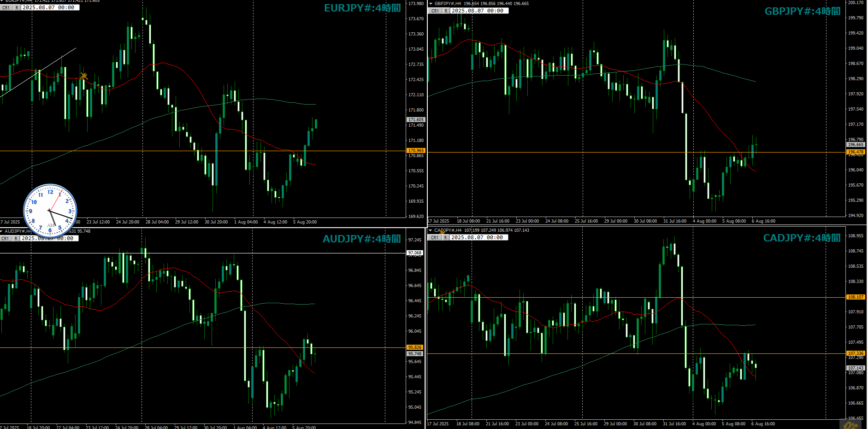Click the orange 108.107 price level label
This screenshot has height=429, width=868.
tap(856, 297)
